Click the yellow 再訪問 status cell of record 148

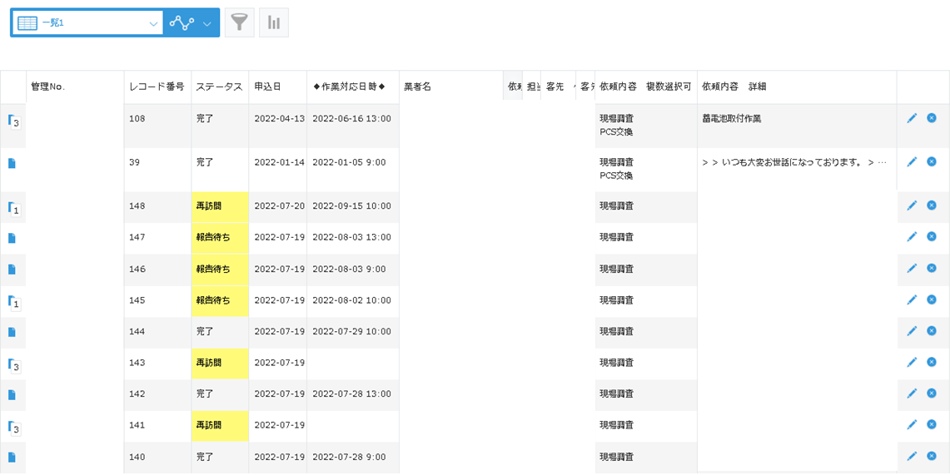click(219, 206)
